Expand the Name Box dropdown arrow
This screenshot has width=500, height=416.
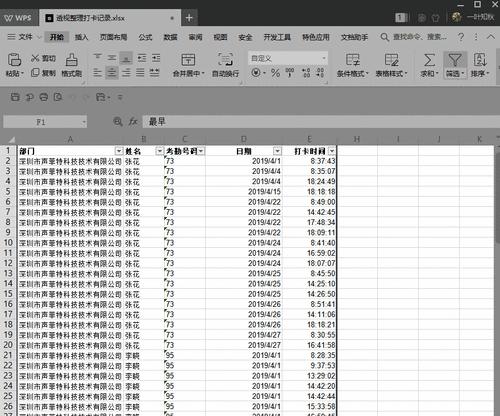click(84, 122)
